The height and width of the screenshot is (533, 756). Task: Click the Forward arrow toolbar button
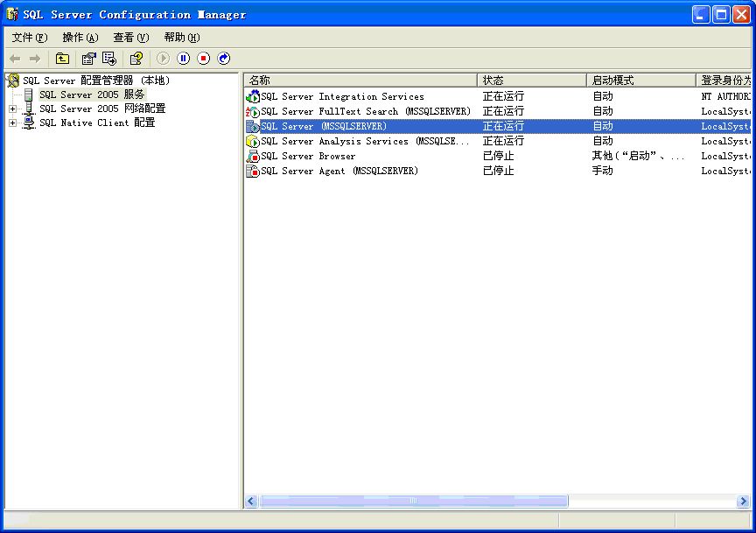coord(35,59)
